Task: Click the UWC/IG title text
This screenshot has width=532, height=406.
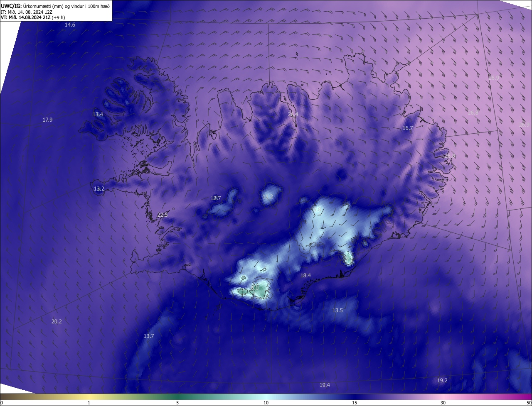Action: [55, 6]
